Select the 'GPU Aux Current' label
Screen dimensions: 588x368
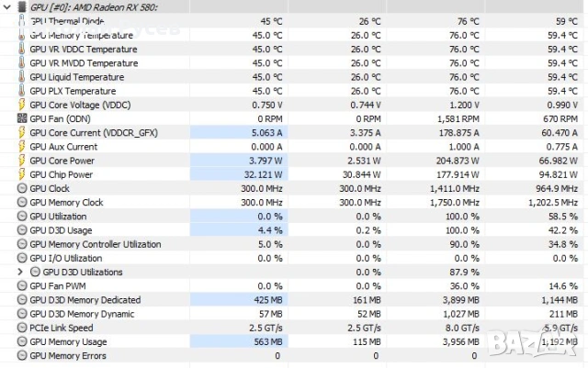(63, 147)
